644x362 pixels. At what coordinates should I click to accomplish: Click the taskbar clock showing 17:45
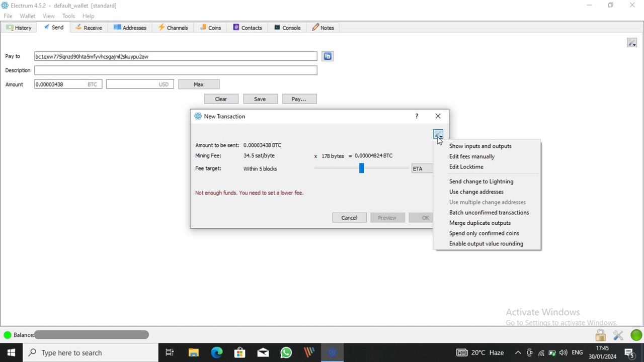[602, 352]
